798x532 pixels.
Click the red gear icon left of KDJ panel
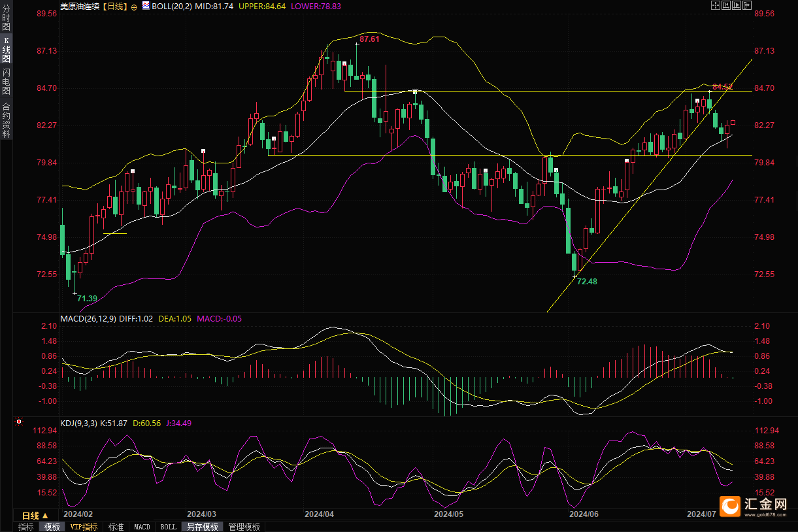pos(18,422)
